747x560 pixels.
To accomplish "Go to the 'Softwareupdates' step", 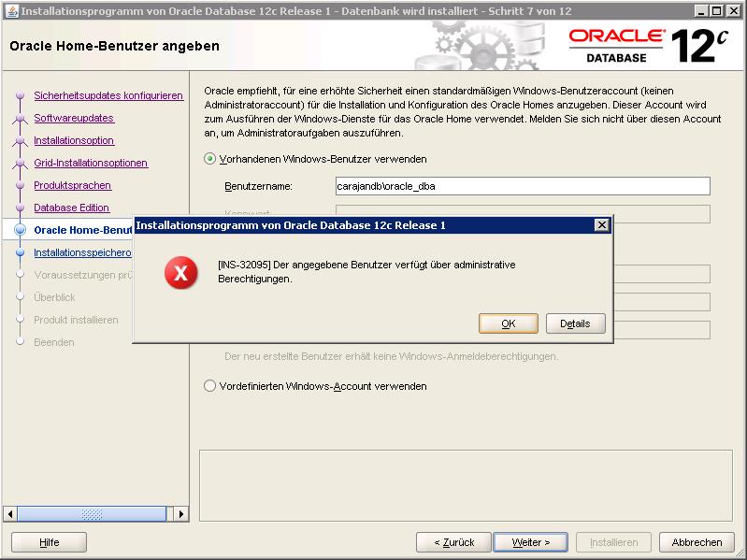I will point(74,118).
